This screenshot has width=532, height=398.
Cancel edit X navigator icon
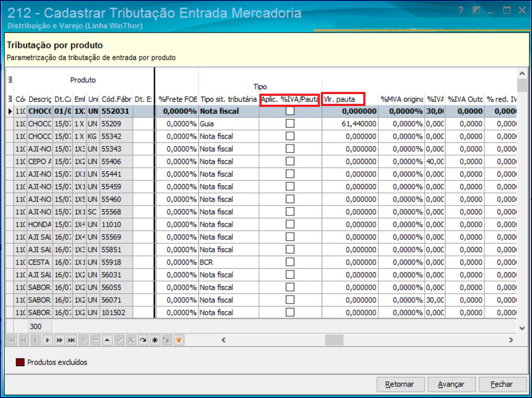131,340
